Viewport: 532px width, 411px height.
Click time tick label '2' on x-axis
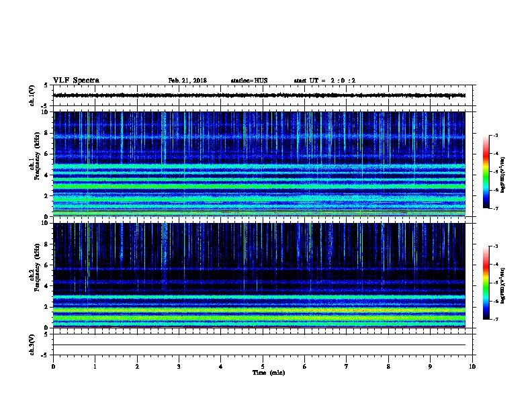pyautogui.click(x=137, y=367)
